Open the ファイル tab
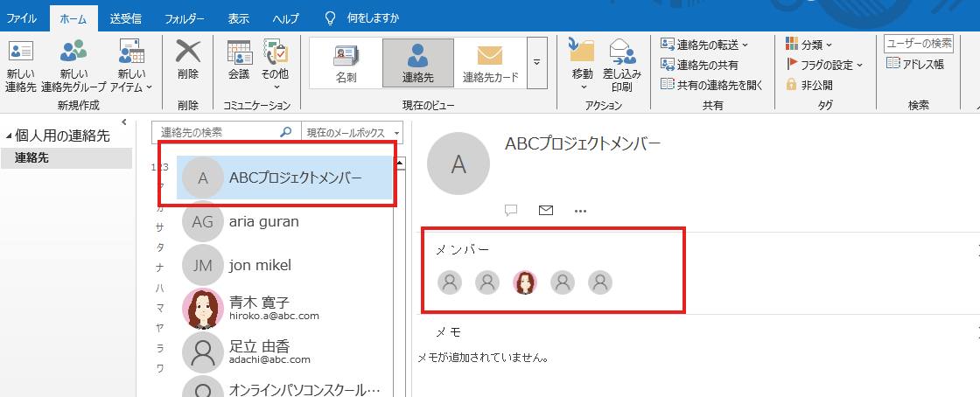Viewport: 980px width, 397px height. click(x=21, y=18)
